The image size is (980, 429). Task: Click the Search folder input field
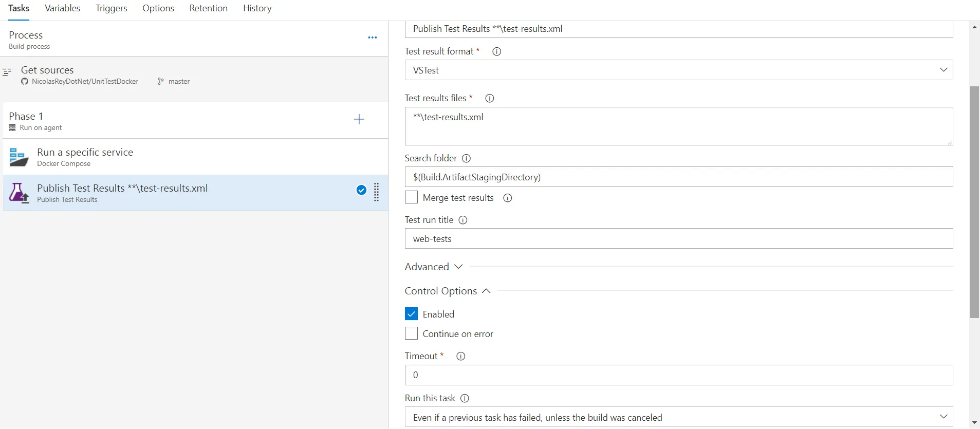click(x=678, y=177)
